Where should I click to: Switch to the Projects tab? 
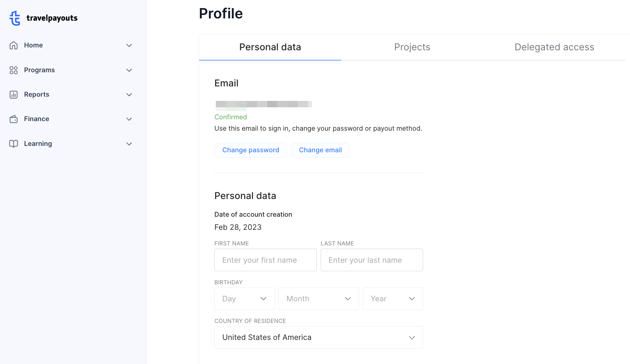(412, 47)
